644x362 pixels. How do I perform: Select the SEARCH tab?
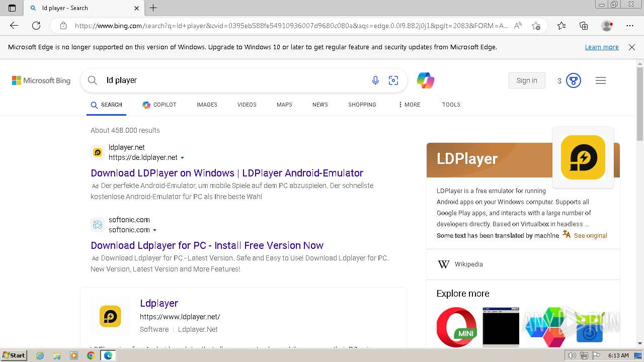point(106,105)
